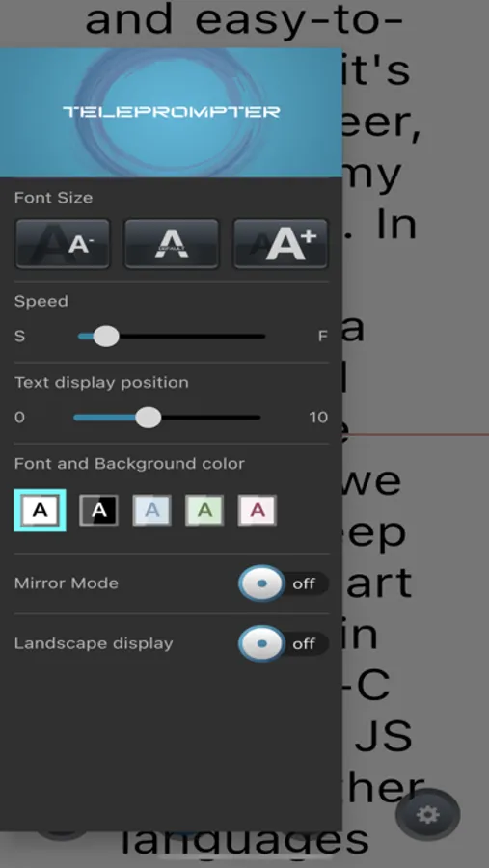Open settings with the gear icon
The image size is (489, 868).
coord(427,814)
